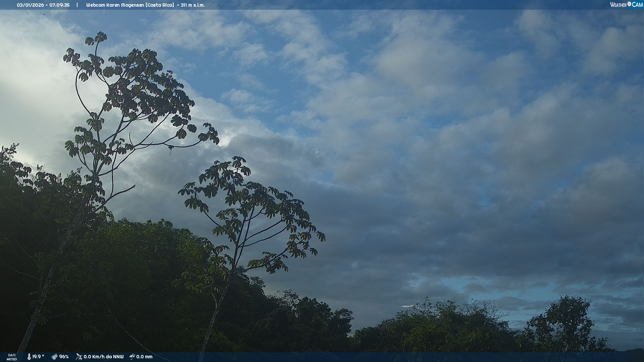Click the humidity water drops icon
The height and width of the screenshot is (362, 644).
pos(54,357)
